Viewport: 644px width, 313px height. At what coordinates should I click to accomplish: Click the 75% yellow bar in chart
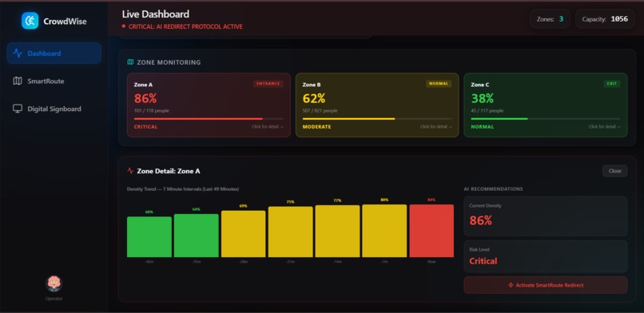tap(290, 232)
